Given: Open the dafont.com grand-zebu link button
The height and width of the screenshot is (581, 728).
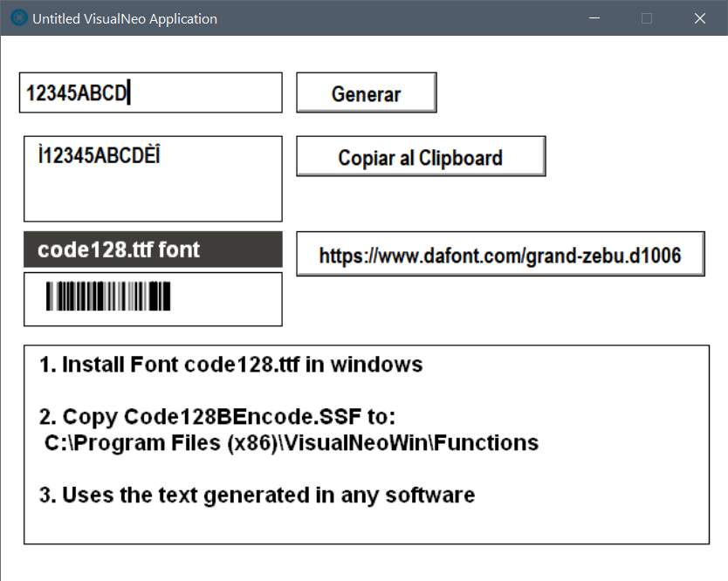Looking at the screenshot, I should (500, 255).
